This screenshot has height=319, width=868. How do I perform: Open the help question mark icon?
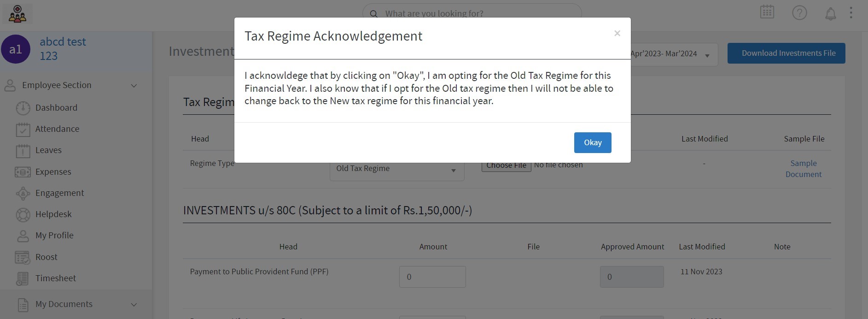click(799, 13)
